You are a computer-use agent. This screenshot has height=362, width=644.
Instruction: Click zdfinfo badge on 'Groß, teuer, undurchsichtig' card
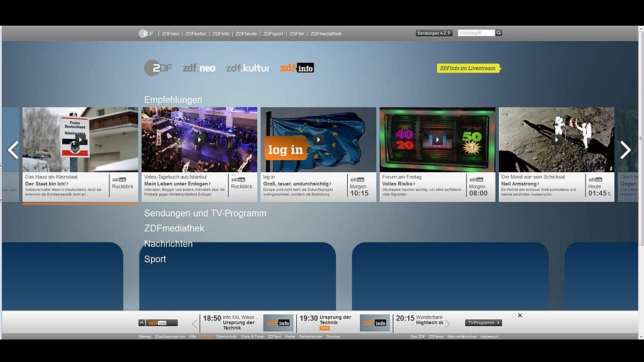357,179
